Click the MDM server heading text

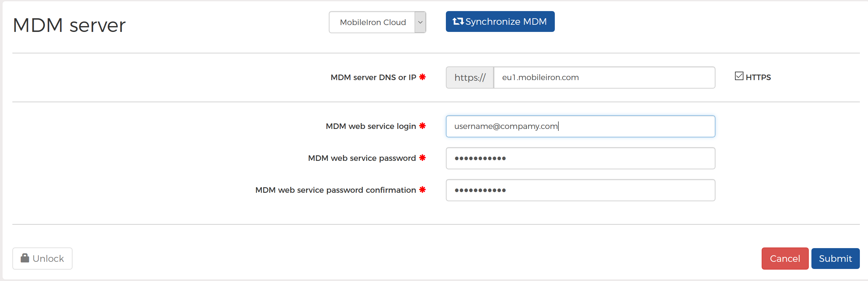[69, 25]
